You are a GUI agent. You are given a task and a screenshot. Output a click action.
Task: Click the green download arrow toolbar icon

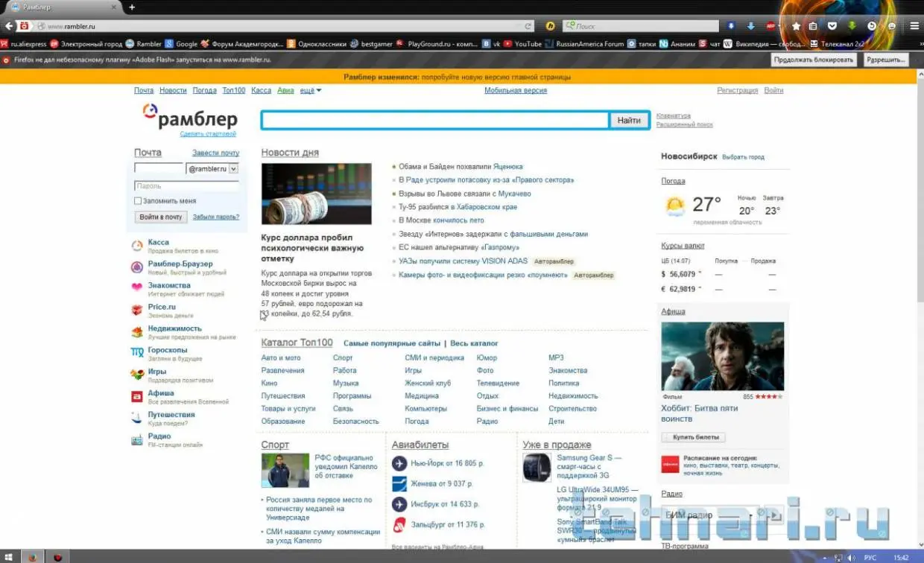pos(852,26)
